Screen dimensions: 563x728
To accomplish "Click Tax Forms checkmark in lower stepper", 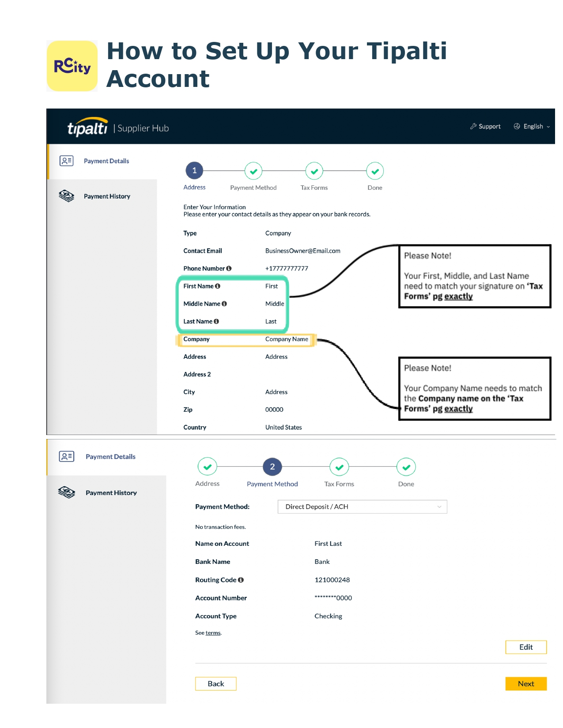I will (x=339, y=467).
